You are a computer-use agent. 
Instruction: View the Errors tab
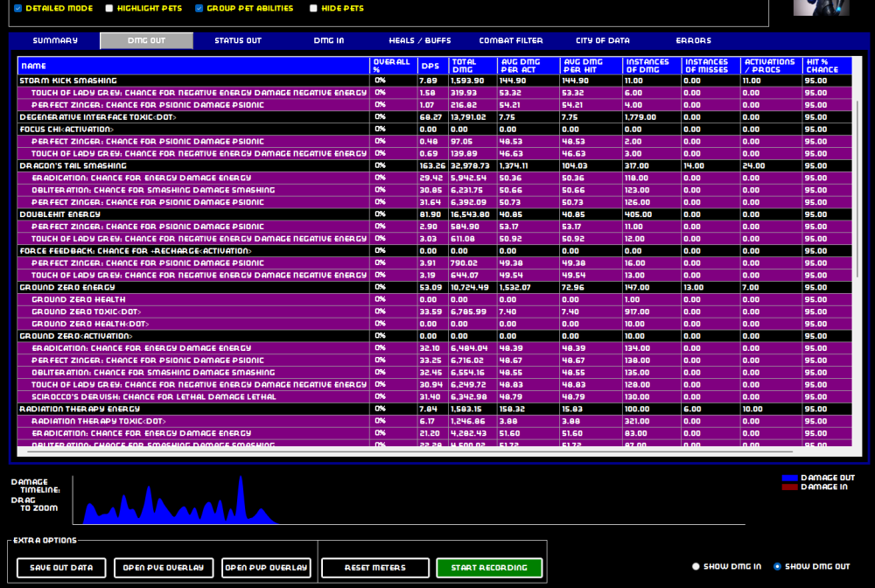[693, 40]
